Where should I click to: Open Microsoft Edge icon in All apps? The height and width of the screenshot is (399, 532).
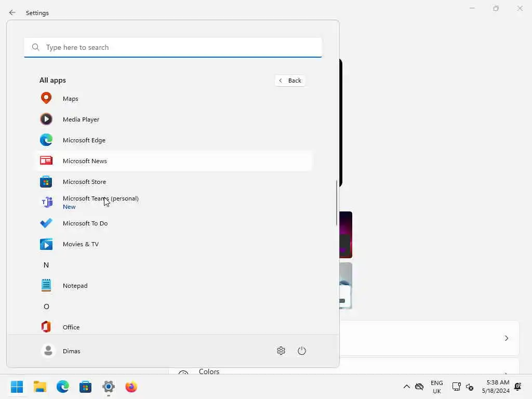click(46, 140)
